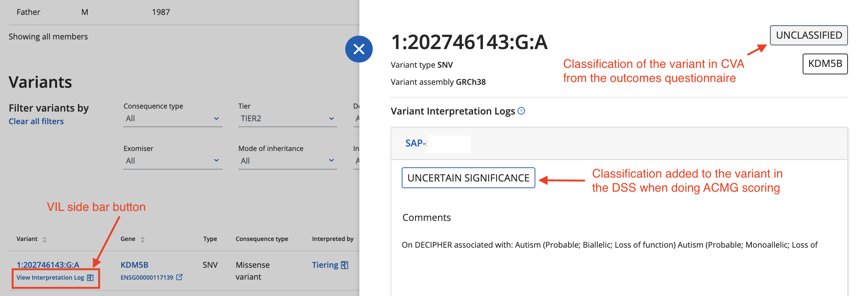Select the 'Showing all members' text
868x296 pixels.
coord(48,36)
